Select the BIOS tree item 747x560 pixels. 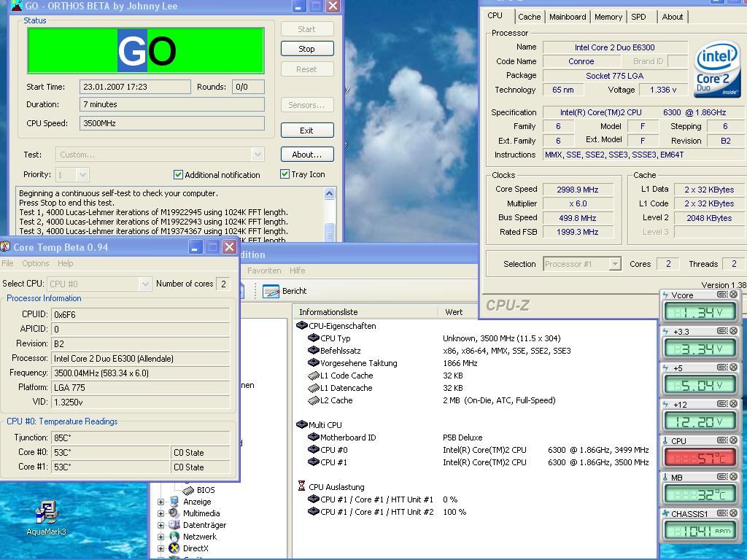click(x=205, y=489)
